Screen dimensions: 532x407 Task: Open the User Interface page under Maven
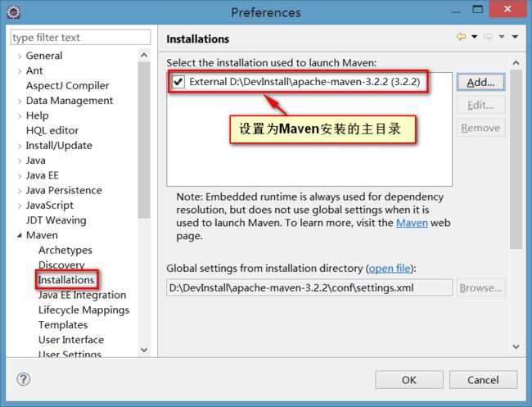71,340
